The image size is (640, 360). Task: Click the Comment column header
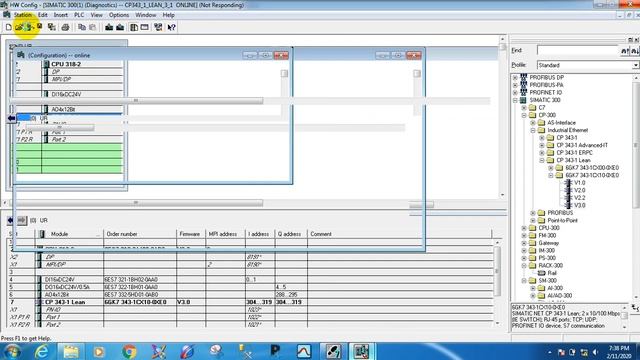399,234
